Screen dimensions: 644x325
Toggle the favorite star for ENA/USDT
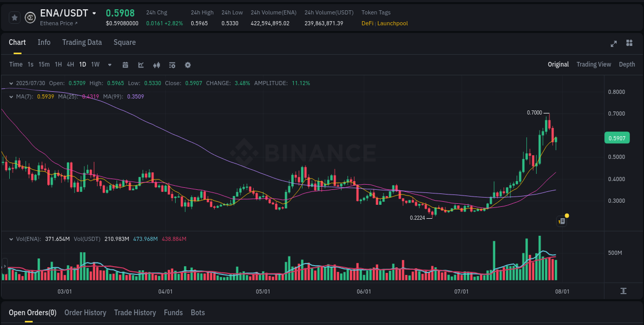coord(14,17)
